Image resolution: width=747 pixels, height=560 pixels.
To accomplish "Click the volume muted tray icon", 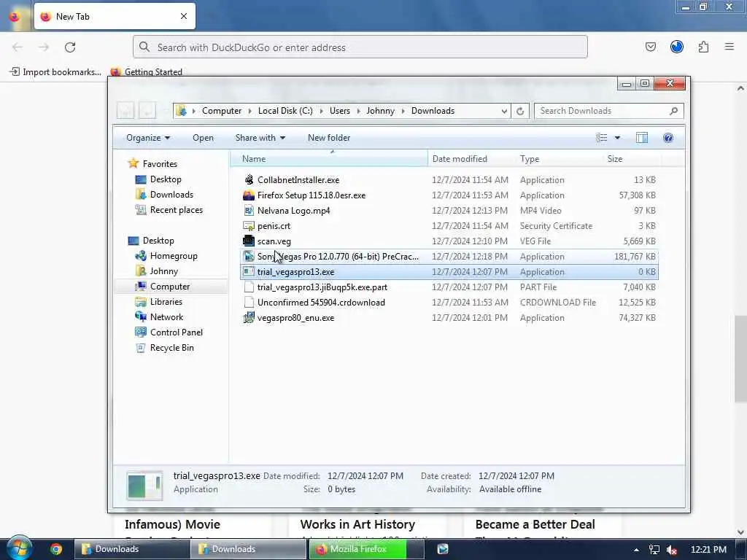I will coord(672,550).
